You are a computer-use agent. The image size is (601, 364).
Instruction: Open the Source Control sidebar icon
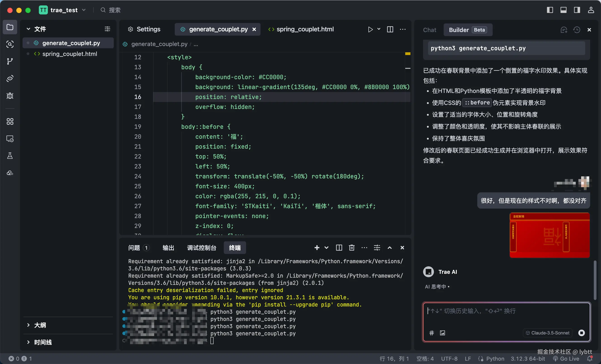click(10, 61)
